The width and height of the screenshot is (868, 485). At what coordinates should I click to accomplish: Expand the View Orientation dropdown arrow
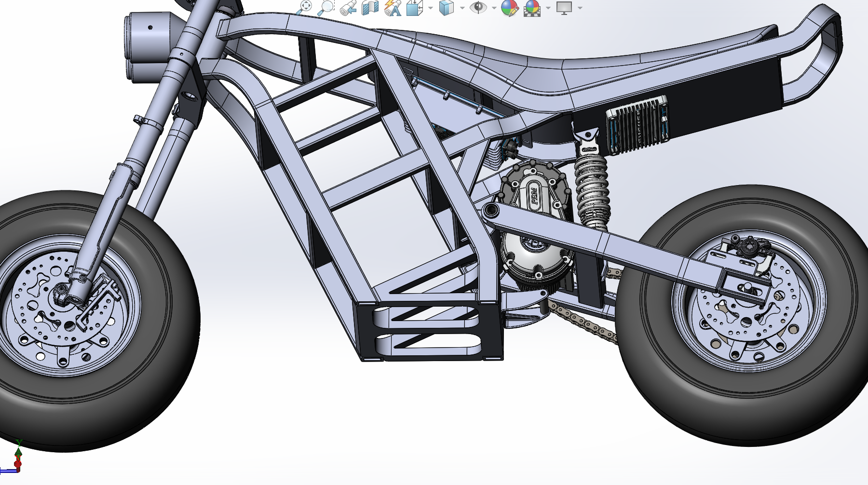430,8
